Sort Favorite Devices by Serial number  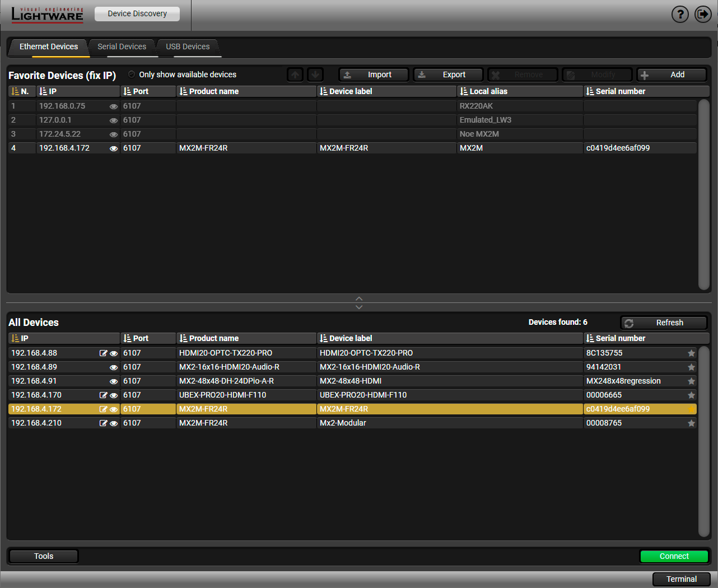tap(646, 91)
